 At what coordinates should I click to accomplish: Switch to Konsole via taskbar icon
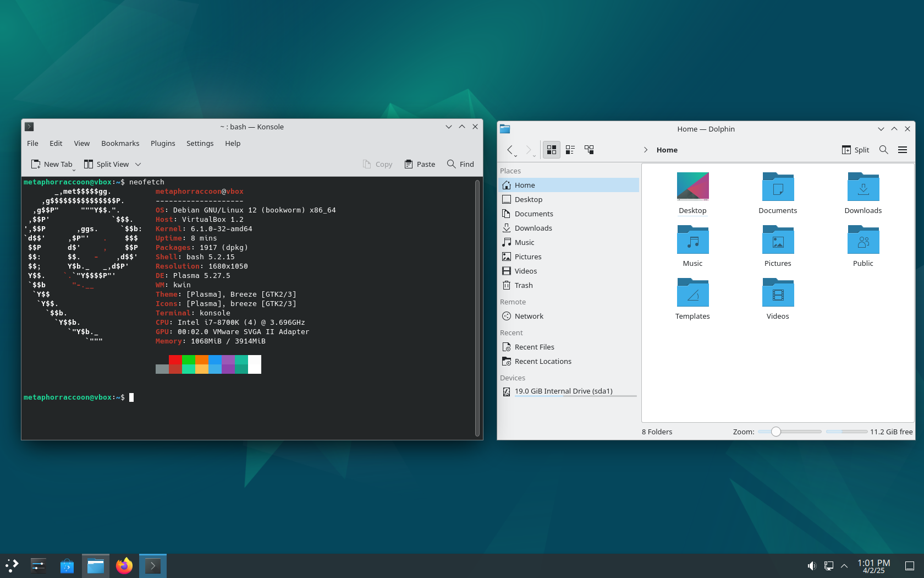pyautogui.click(x=153, y=565)
